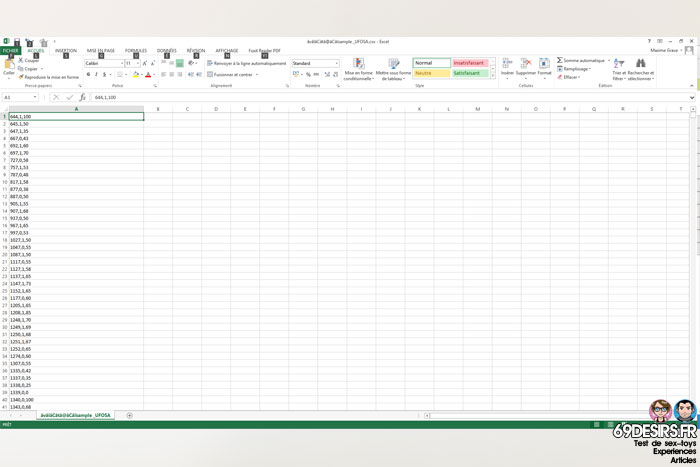Decrease decimal places icon
The width and height of the screenshot is (700, 467).
335,75
